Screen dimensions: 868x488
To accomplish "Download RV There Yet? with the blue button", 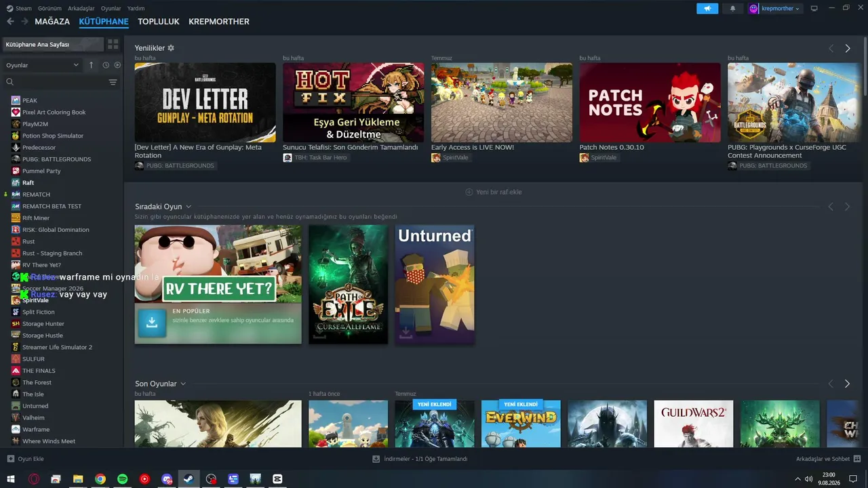I will tap(152, 323).
